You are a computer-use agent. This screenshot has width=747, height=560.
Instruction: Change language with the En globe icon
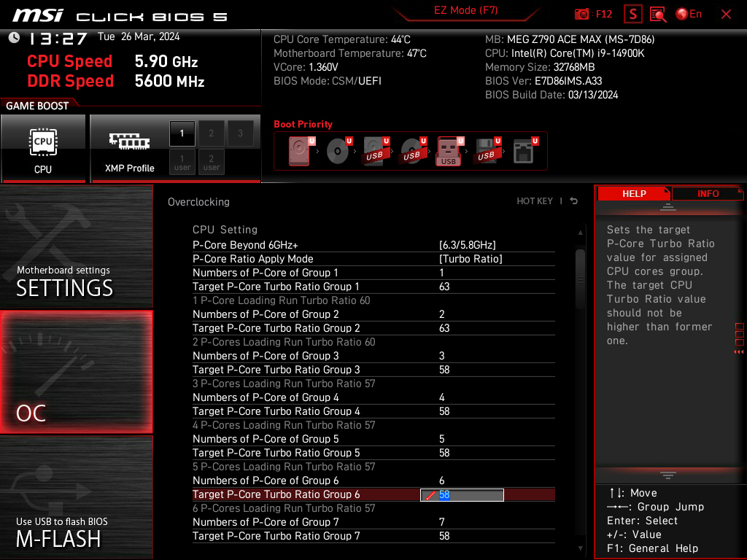click(x=689, y=14)
